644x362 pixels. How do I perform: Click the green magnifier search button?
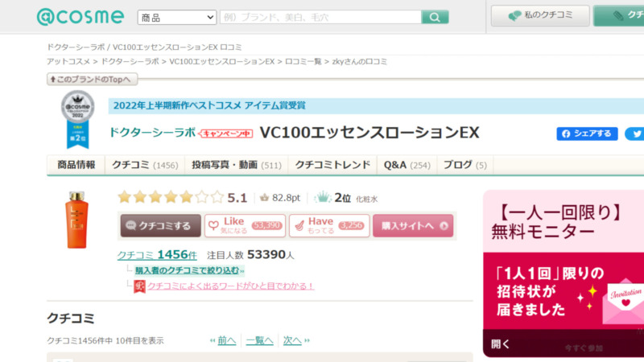point(435,17)
